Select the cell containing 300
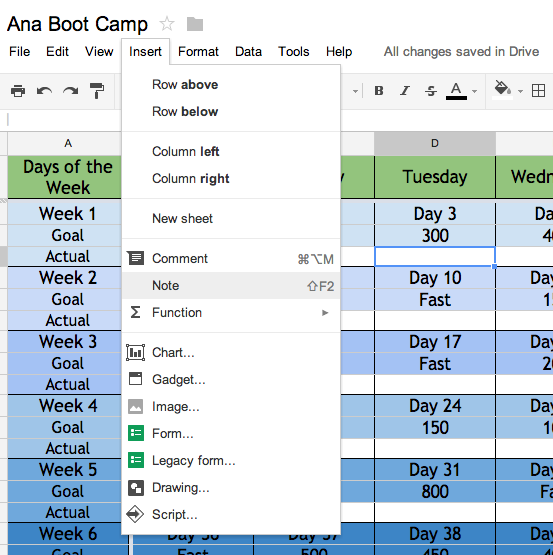Viewport: 553px width, 555px height. point(435,235)
